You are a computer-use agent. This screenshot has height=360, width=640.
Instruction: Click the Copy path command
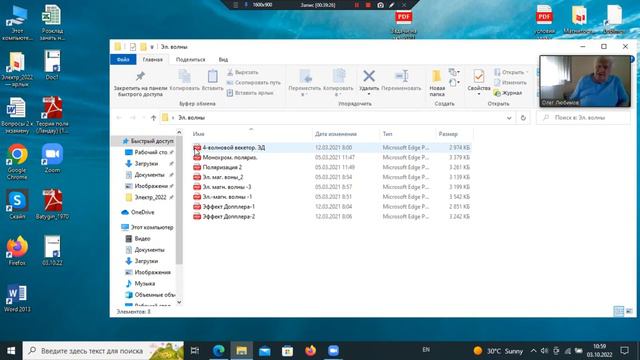tap(254, 82)
